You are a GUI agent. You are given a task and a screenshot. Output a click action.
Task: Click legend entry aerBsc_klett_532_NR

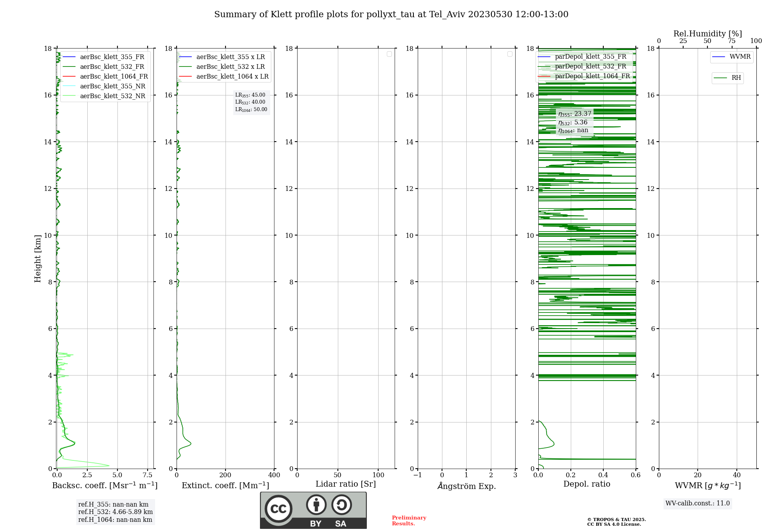104,96
